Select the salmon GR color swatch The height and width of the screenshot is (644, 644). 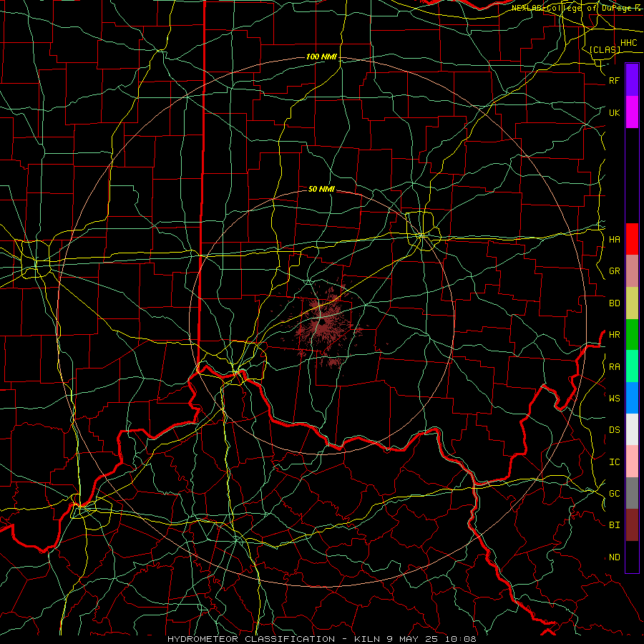[632, 270]
